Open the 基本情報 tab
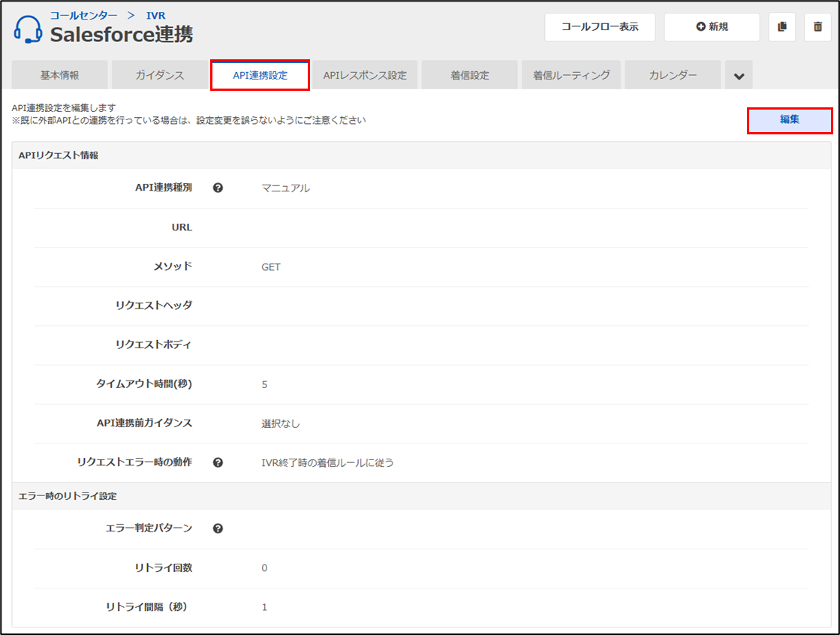The image size is (840, 635). 60,76
